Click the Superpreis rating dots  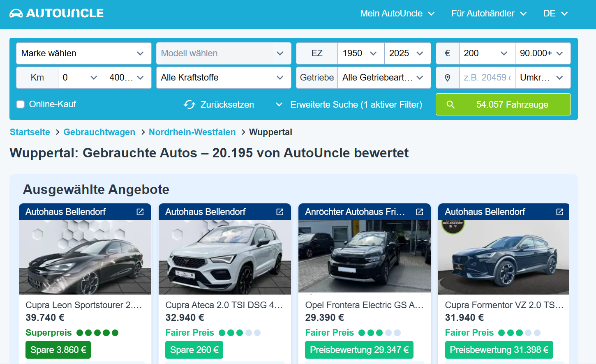97,333
